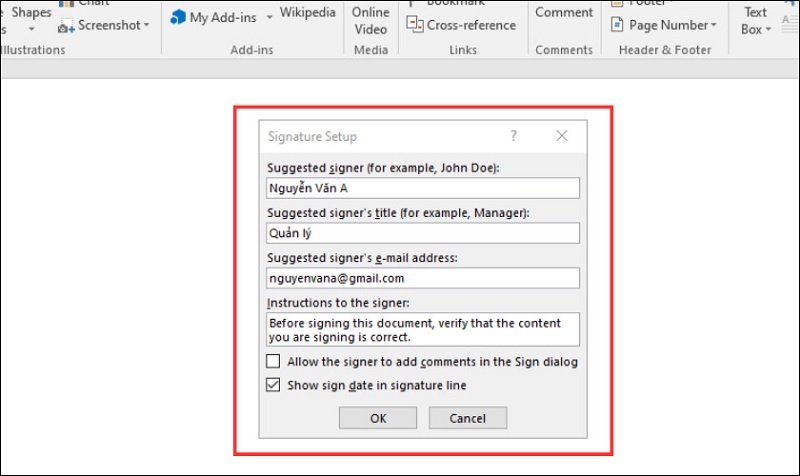Insert a Comment from ribbon

(564, 13)
